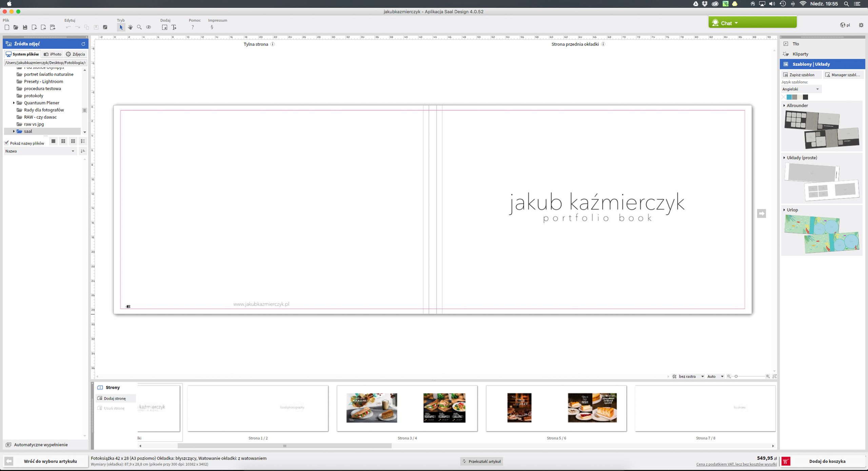Pick the dark gray template color swatch
This screenshot has width=868, height=471.
[805, 97]
